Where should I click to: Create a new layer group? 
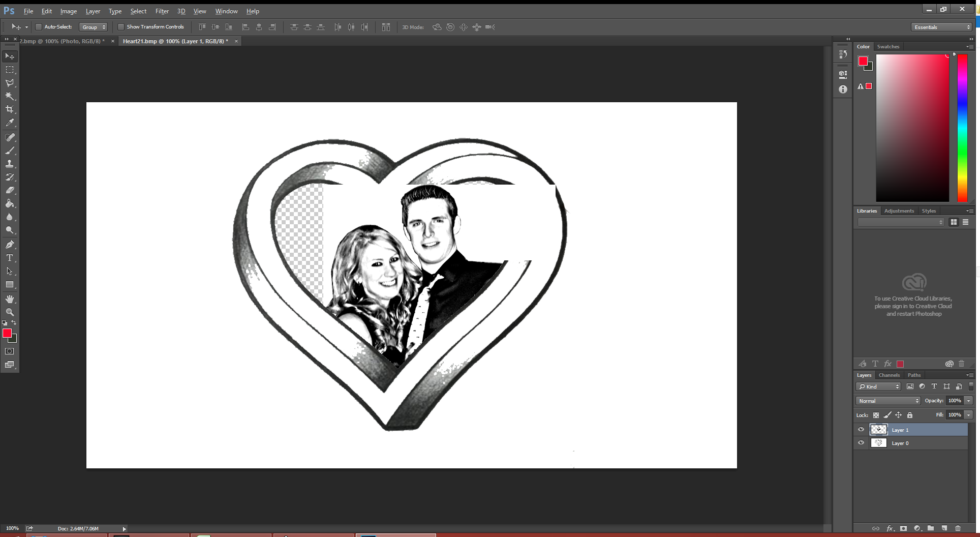[x=930, y=528]
